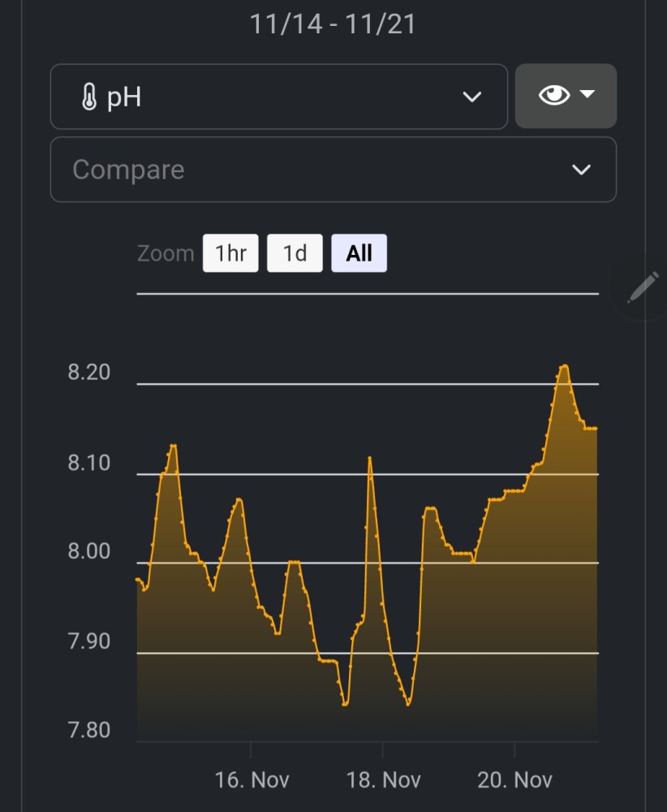Click the 8.20 y-axis label
The height and width of the screenshot is (812, 667).
[89, 373]
